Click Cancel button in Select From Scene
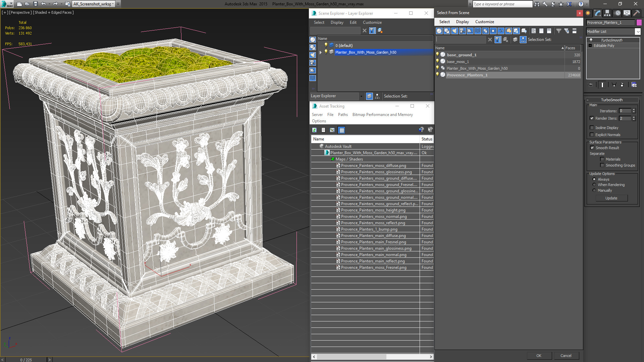Image resolution: width=644 pixels, height=362 pixels. (566, 356)
